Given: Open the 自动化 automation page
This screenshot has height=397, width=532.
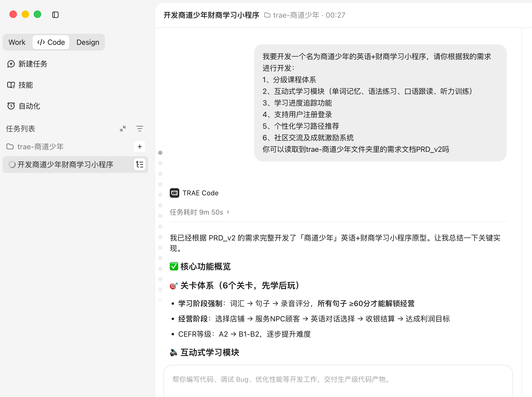Looking at the screenshot, I should click(24, 106).
